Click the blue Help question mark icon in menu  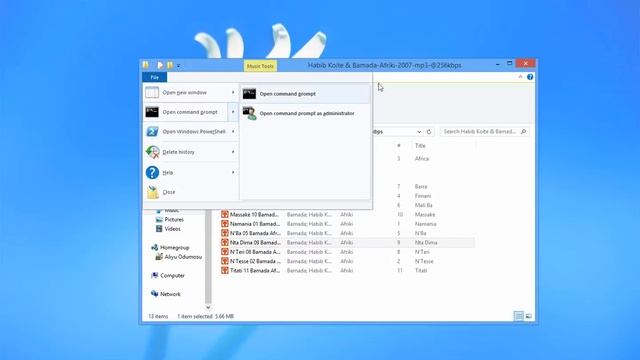point(152,172)
